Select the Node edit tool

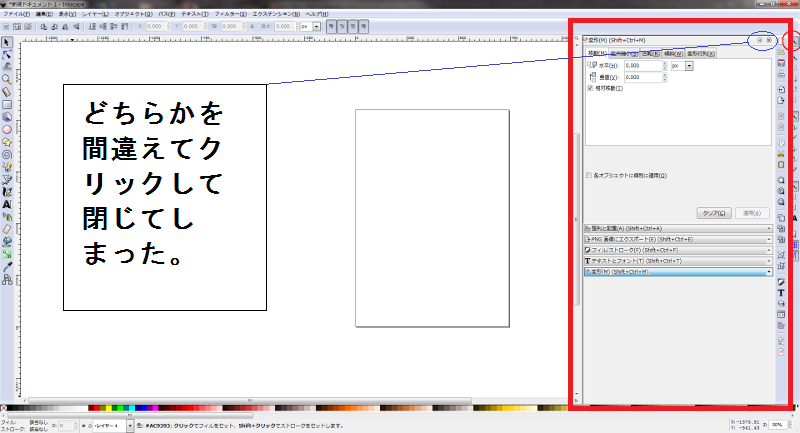[x=7, y=55]
